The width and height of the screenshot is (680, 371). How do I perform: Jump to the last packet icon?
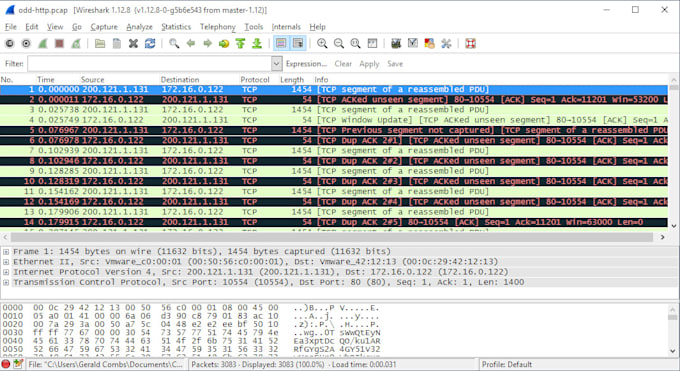click(x=257, y=43)
